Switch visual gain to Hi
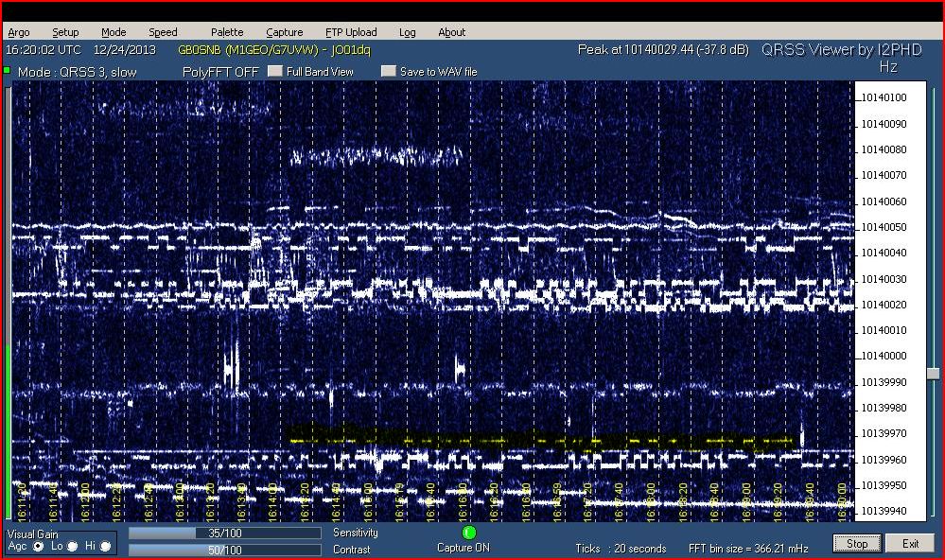 (106, 547)
